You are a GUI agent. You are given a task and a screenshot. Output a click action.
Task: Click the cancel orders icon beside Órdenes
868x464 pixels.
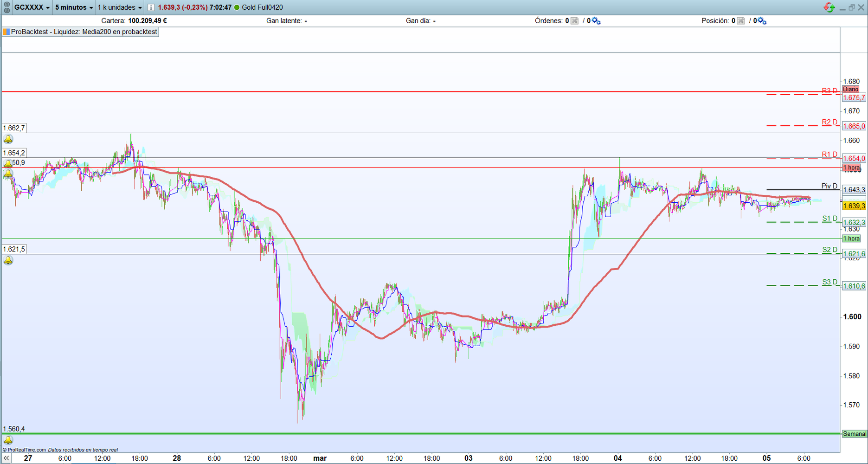tap(574, 21)
